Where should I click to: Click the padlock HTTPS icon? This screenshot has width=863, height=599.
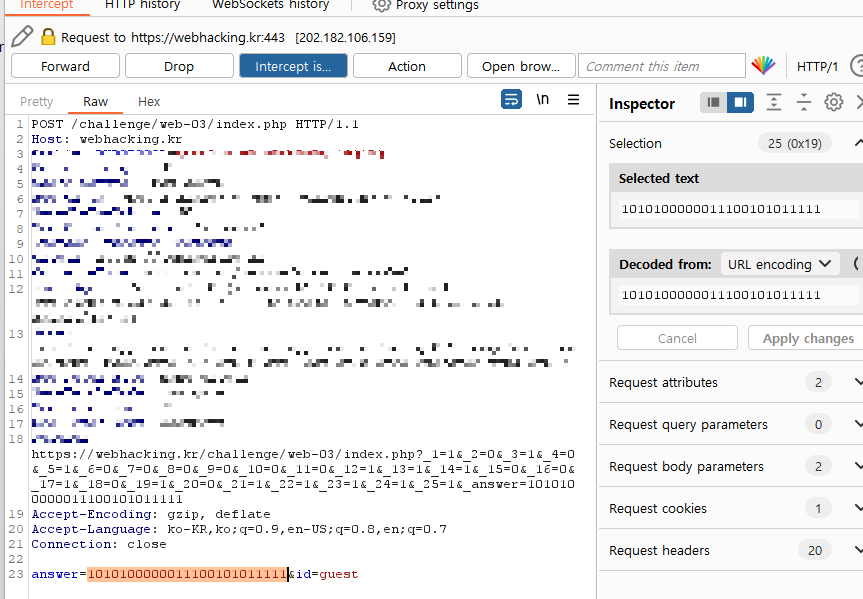click(48, 37)
